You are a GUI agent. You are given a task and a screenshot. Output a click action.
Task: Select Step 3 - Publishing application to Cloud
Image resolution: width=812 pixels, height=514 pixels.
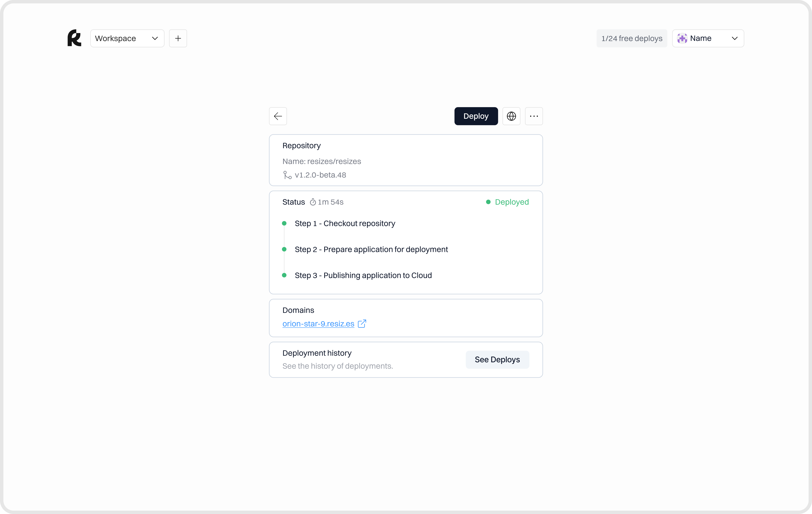click(x=363, y=276)
